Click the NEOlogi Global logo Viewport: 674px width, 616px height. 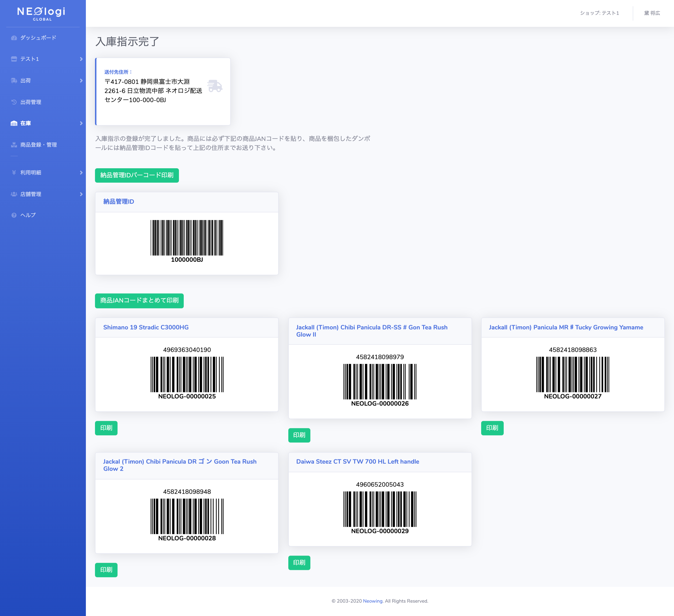point(41,14)
